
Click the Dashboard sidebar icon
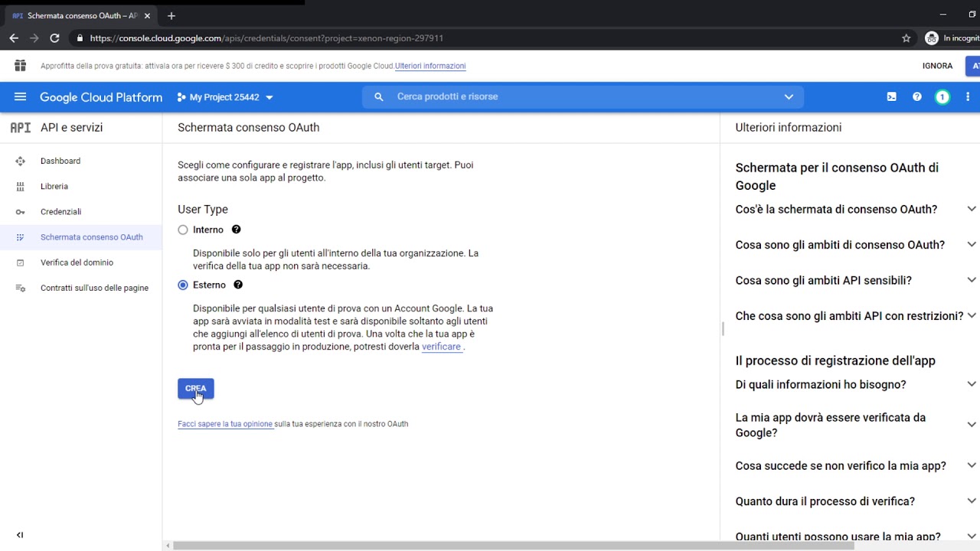20,161
